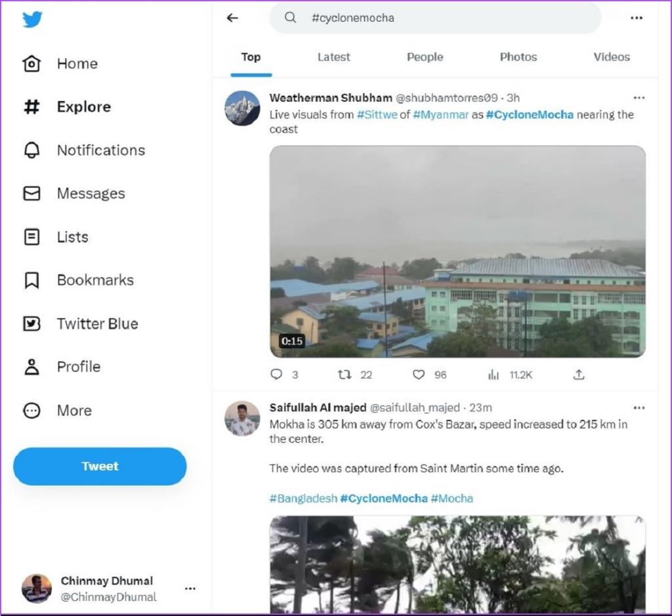Click the blue Tweet button

pos(100,466)
